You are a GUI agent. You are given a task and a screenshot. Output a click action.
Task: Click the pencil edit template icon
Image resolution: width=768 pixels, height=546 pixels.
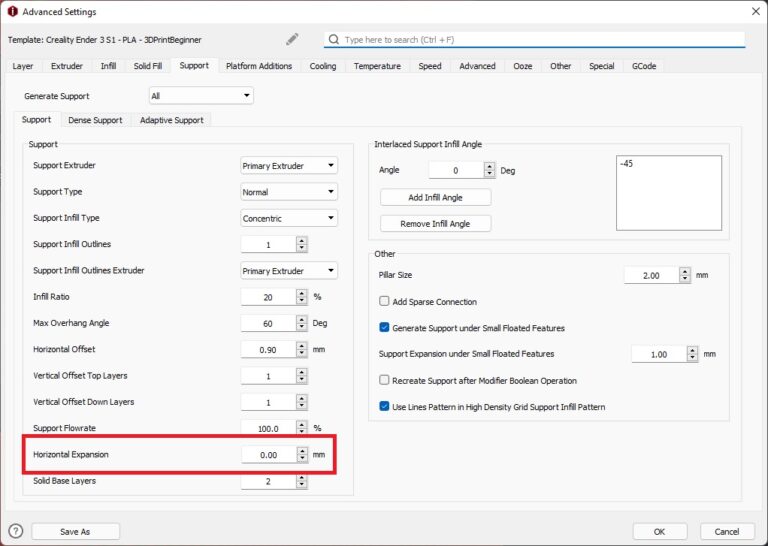292,39
